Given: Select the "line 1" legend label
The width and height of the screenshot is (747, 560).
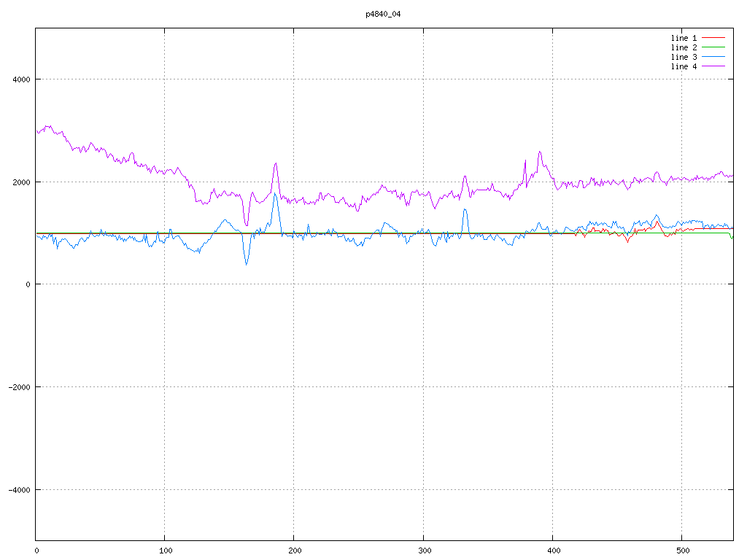Looking at the screenshot, I should (684, 37).
